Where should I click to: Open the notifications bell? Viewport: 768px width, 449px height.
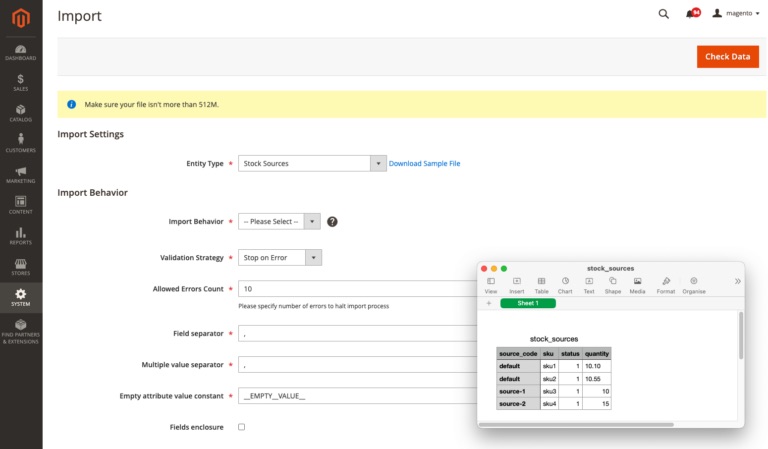691,14
